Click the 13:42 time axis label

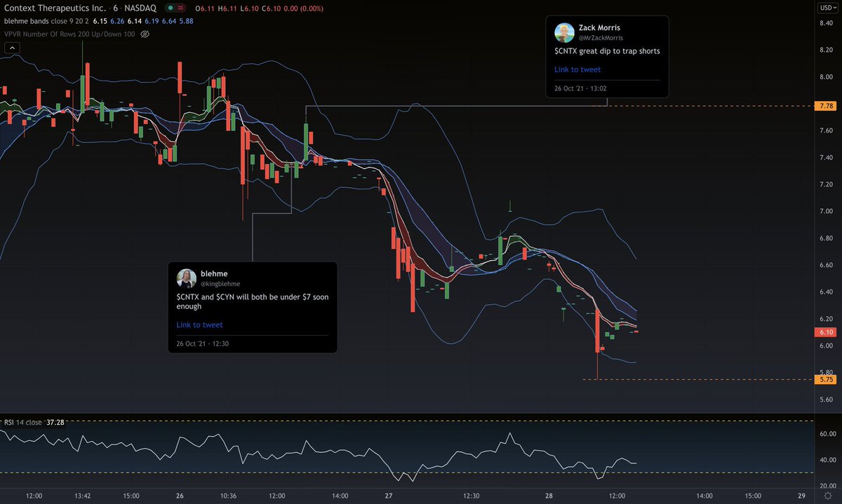coord(82,496)
